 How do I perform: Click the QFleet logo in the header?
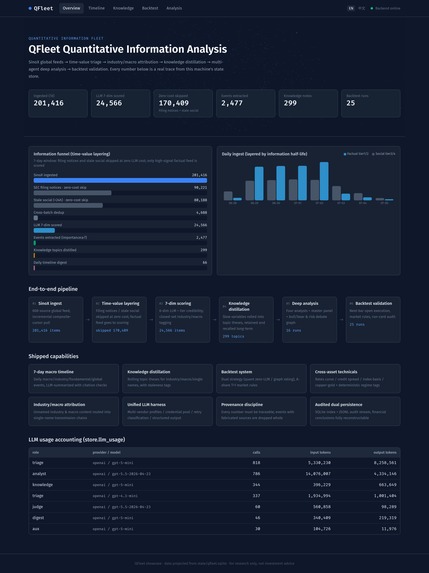(x=41, y=8)
